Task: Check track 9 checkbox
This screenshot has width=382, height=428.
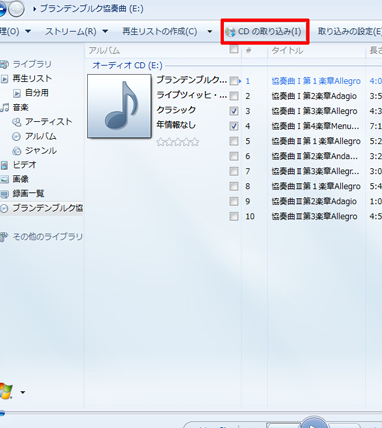Action: 234,201
